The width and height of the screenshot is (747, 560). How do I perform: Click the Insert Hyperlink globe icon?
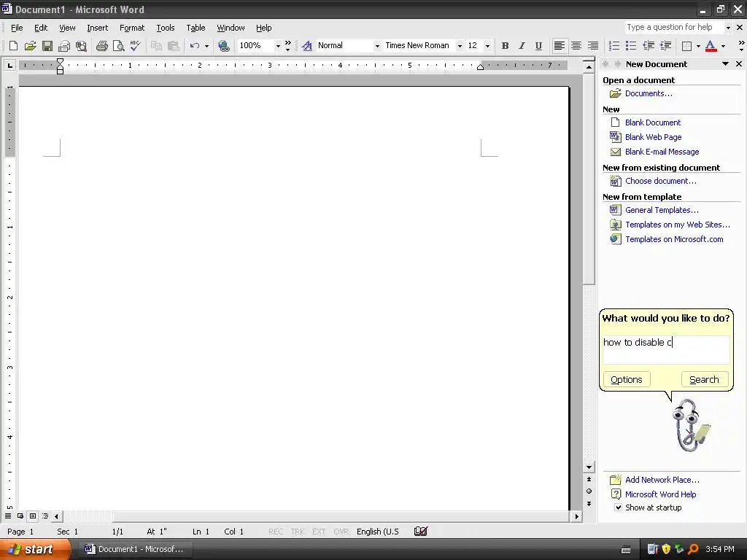223,46
